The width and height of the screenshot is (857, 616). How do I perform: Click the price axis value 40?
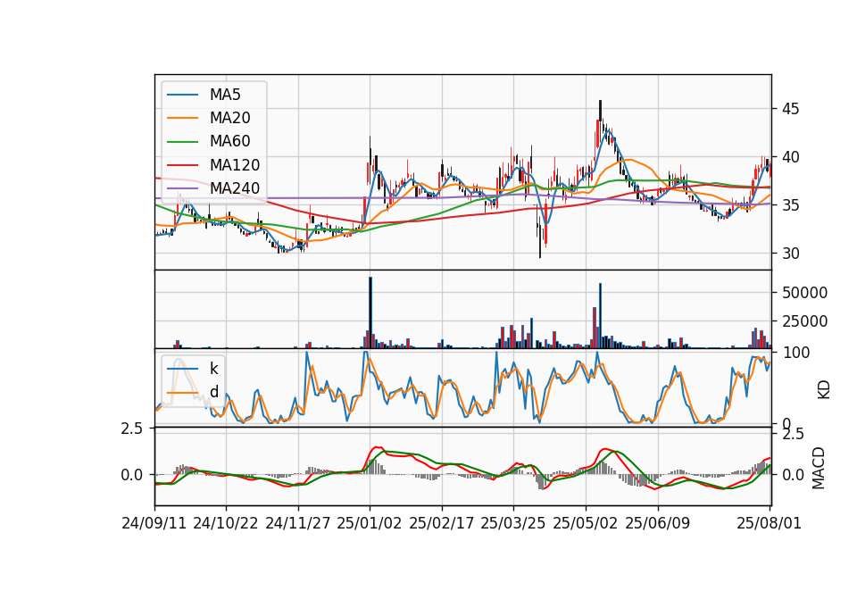click(x=790, y=157)
